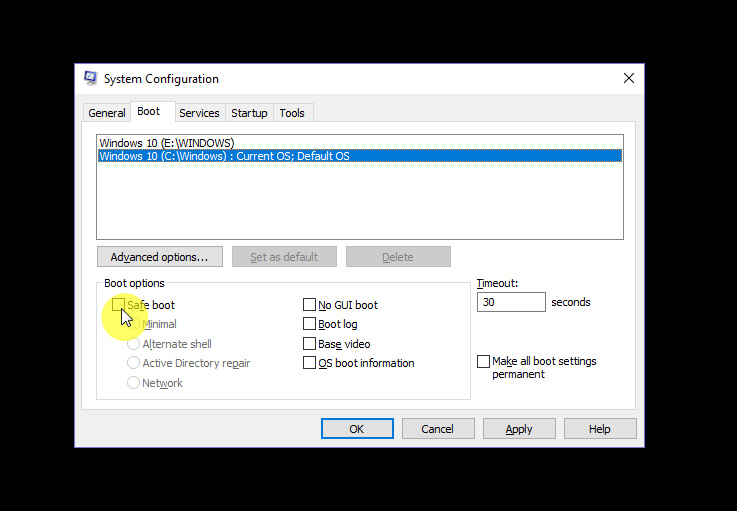
Task: Click the Timeout seconds input field
Action: 511,302
